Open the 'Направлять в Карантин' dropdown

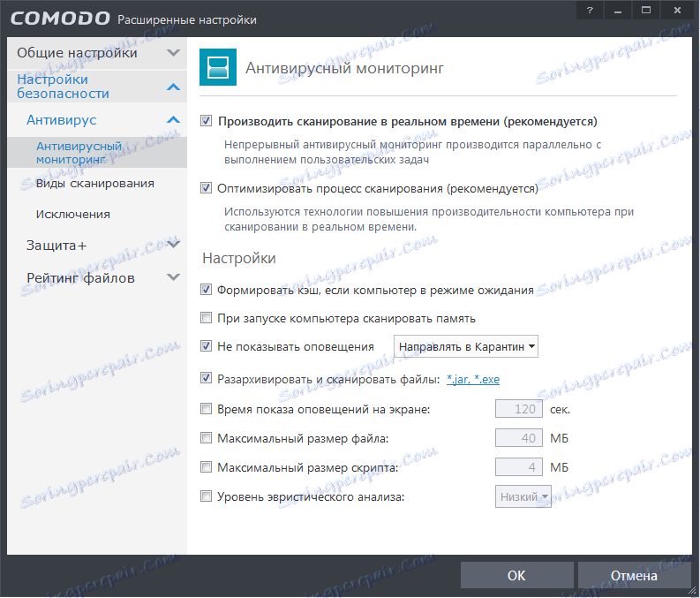465,346
